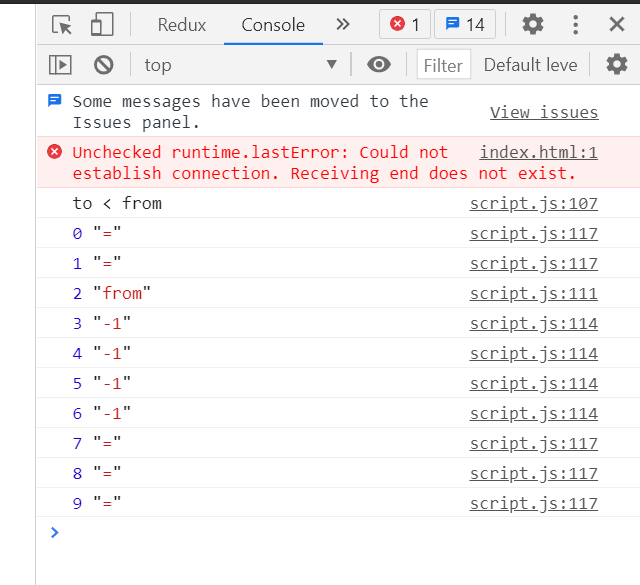Select the "Some messages have been moved" text

251,112
